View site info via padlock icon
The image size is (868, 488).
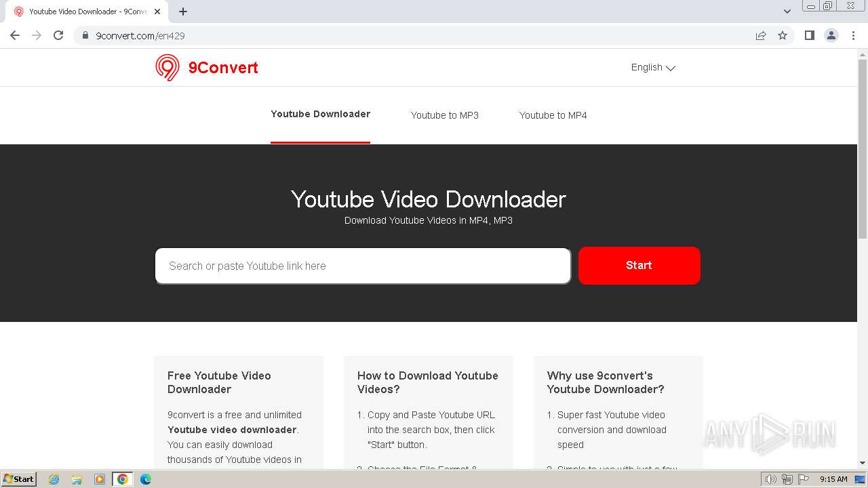85,35
